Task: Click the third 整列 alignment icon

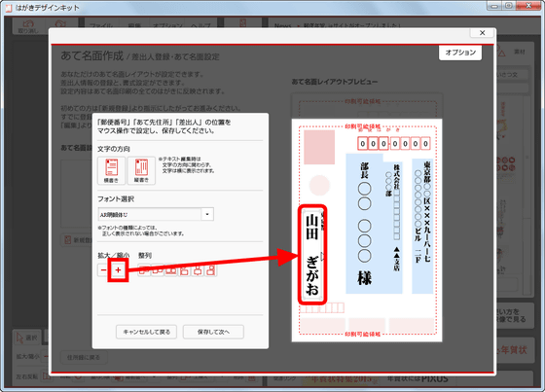Action: pos(170,270)
